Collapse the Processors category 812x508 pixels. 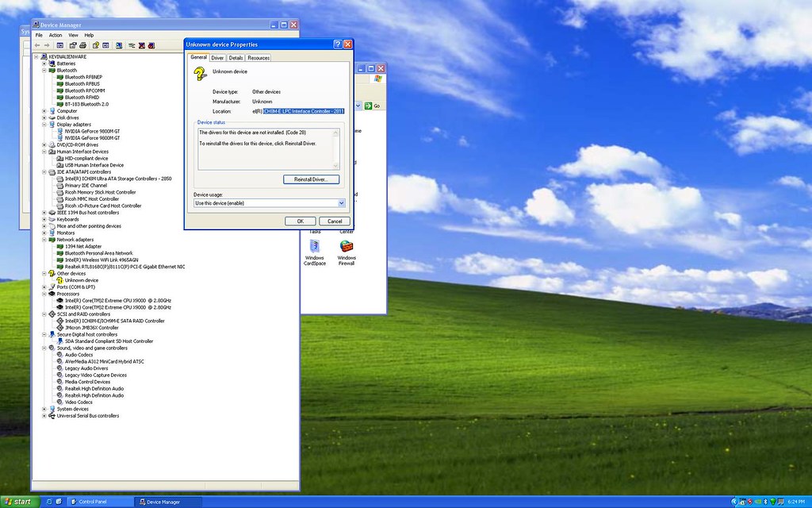44,294
